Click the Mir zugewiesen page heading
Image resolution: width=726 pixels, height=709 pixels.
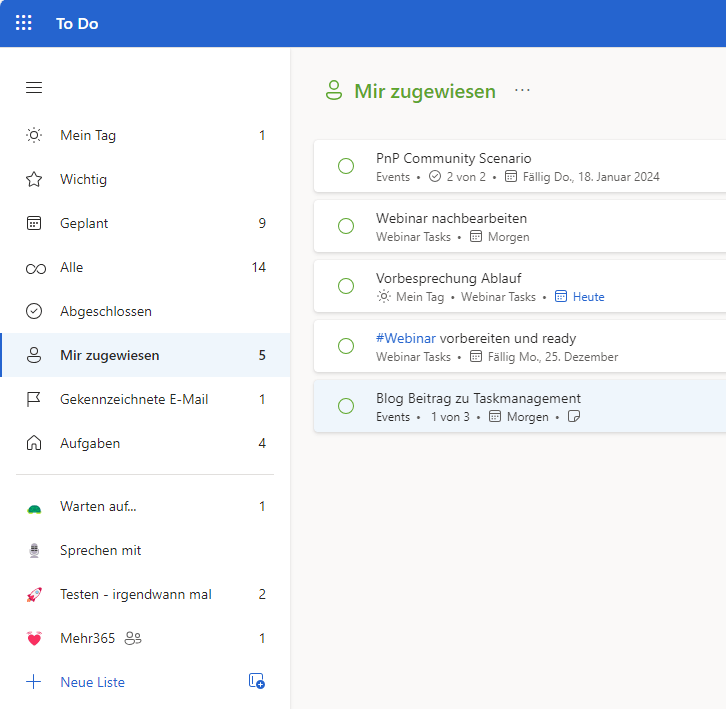[425, 91]
